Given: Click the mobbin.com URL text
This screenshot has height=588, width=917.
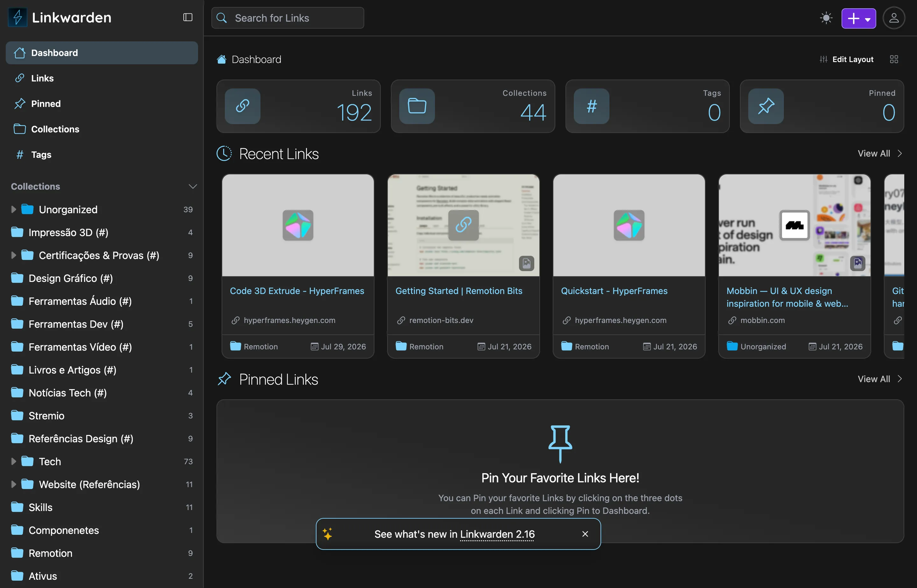Looking at the screenshot, I should 762,320.
